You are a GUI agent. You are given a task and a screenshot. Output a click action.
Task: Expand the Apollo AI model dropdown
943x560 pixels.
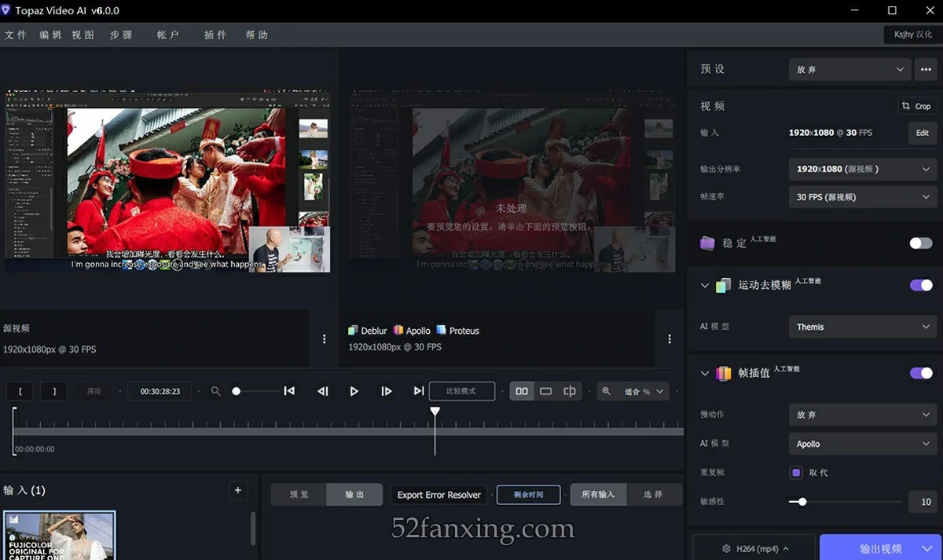click(x=862, y=444)
